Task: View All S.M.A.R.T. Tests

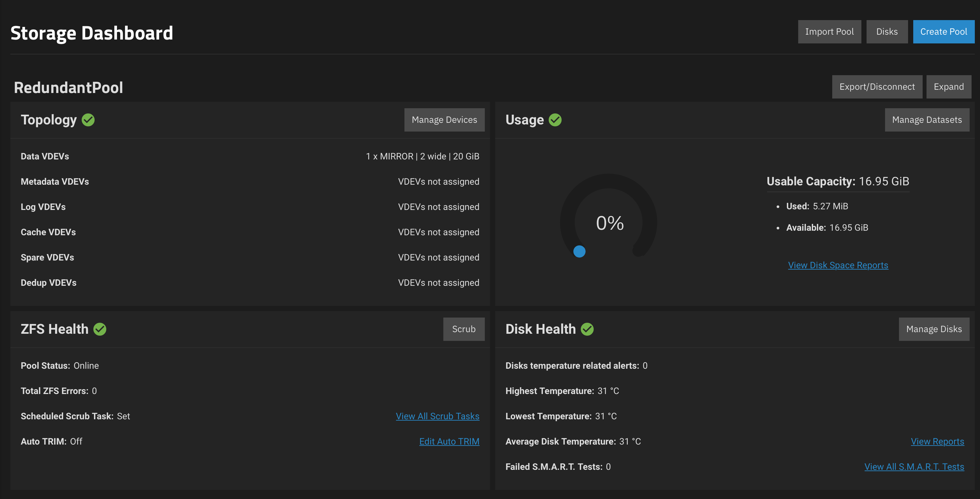Action: (x=915, y=467)
